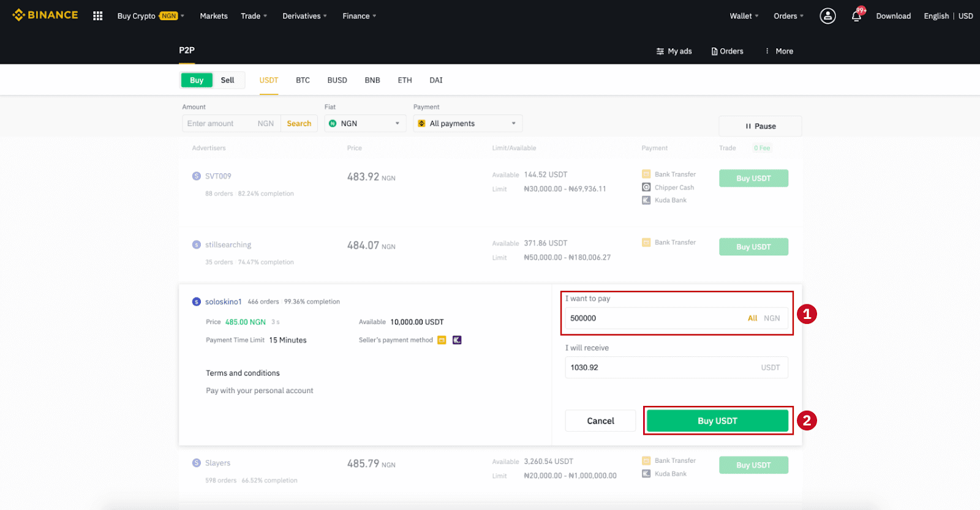Click Buy USDT for Slayers
Viewport: 980px width, 510px height.
click(753, 465)
